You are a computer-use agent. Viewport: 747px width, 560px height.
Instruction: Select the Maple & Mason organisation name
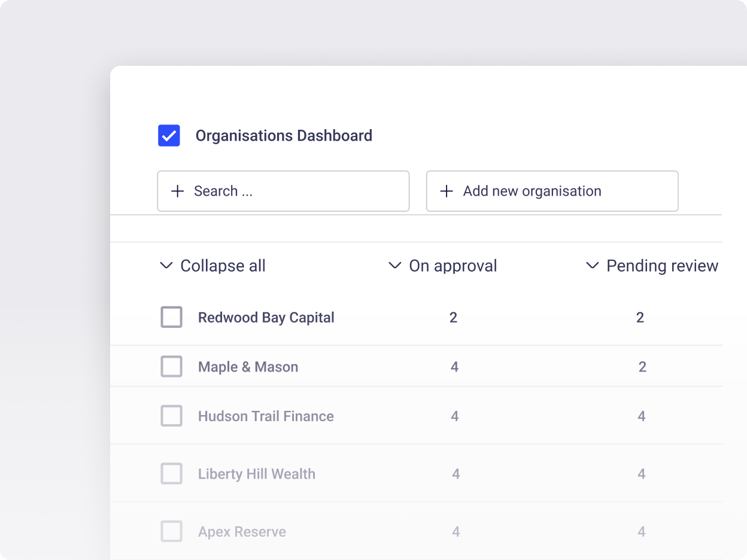(248, 366)
